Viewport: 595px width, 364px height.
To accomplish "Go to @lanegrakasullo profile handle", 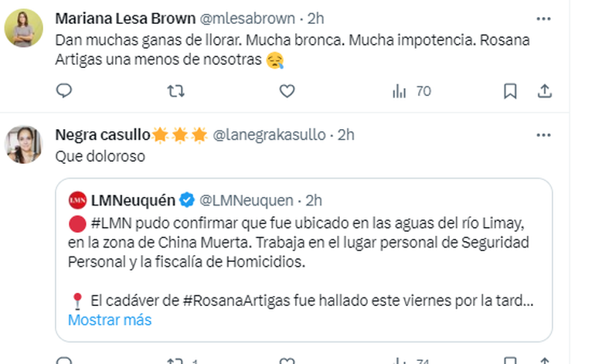I will coord(270,134).
